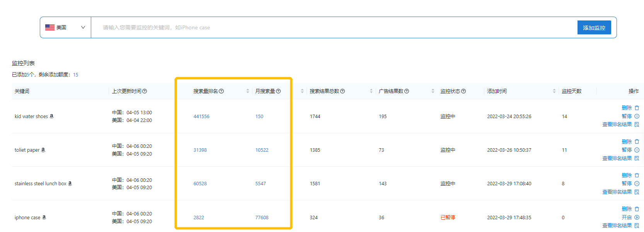Sort table by 添加时间 column arrows
The width and height of the screenshot is (644, 232).
554,91
